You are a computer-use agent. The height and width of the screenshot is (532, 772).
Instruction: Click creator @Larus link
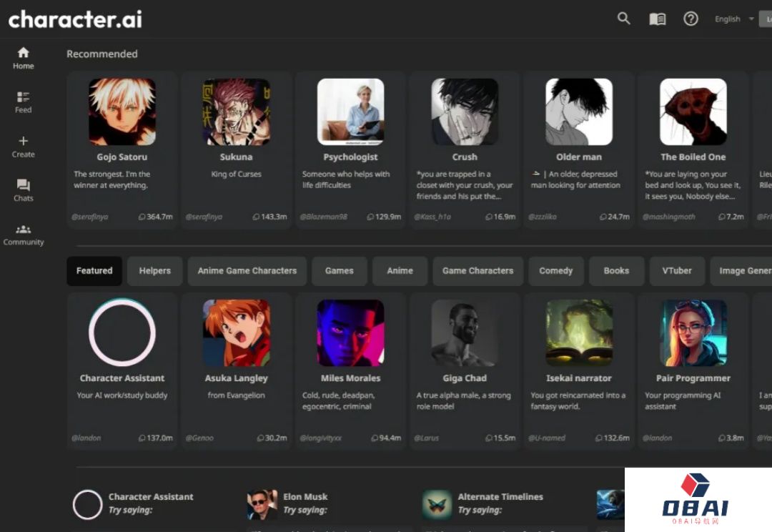click(x=426, y=438)
